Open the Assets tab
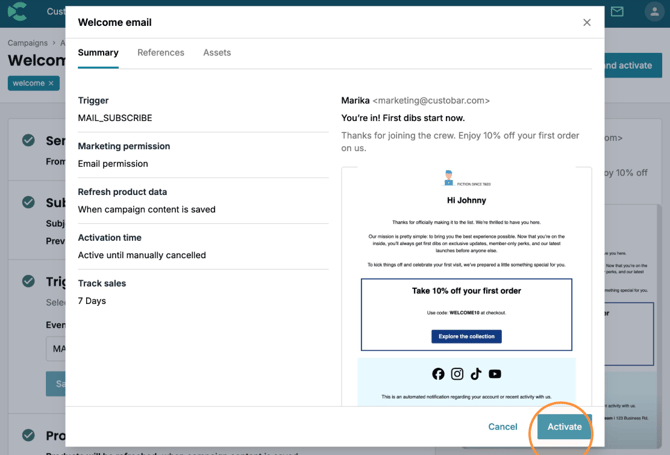670x455 pixels. click(x=217, y=53)
